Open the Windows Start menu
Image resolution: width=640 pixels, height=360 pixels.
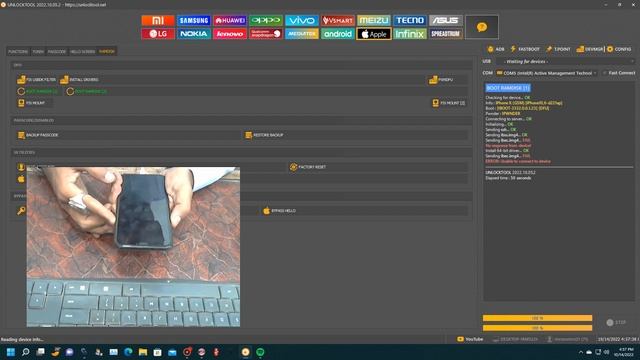(x=11, y=352)
